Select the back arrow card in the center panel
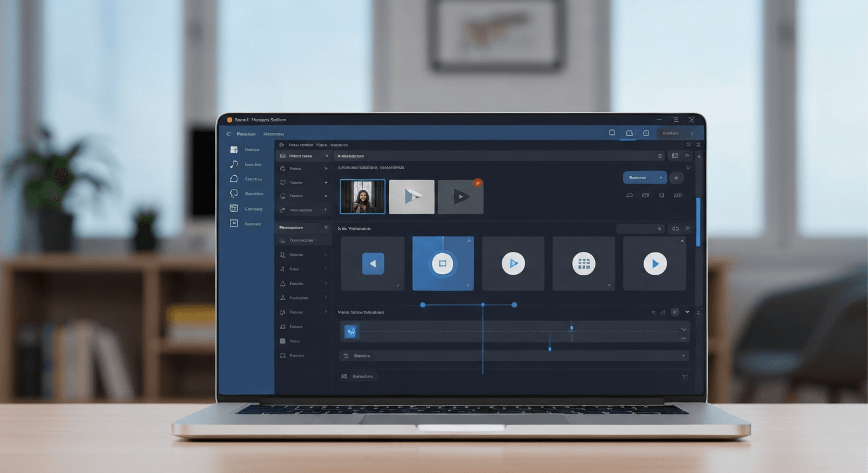Viewport: 868px width, 473px height. click(x=372, y=263)
